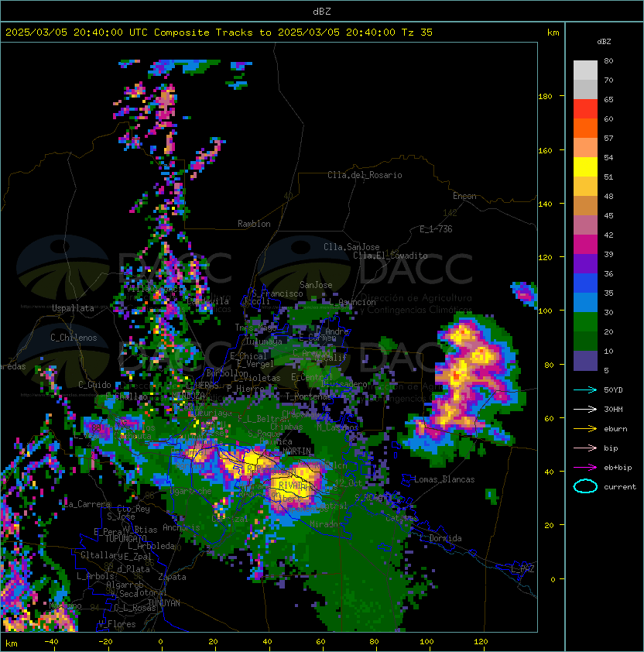Pick the dark orange swatch below the red one
This screenshot has height=652, width=644.
coord(585,128)
